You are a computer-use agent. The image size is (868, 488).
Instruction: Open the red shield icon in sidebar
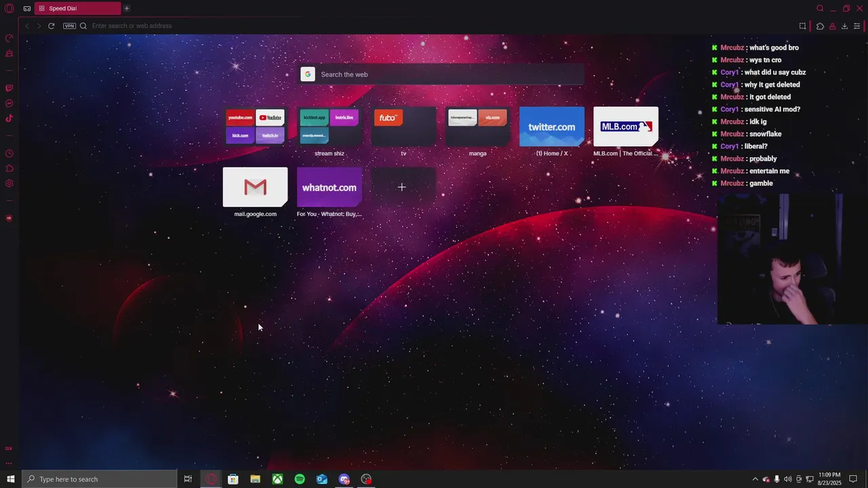[9, 218]
